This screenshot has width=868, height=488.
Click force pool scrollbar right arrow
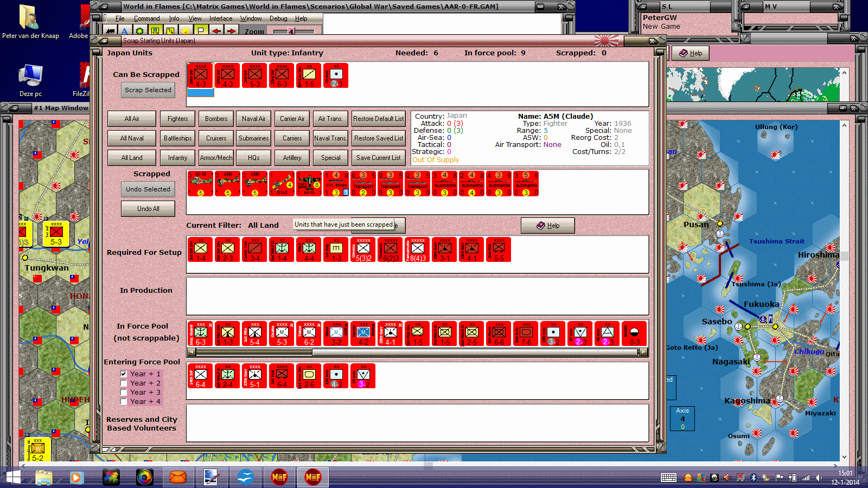click(644, 352)
